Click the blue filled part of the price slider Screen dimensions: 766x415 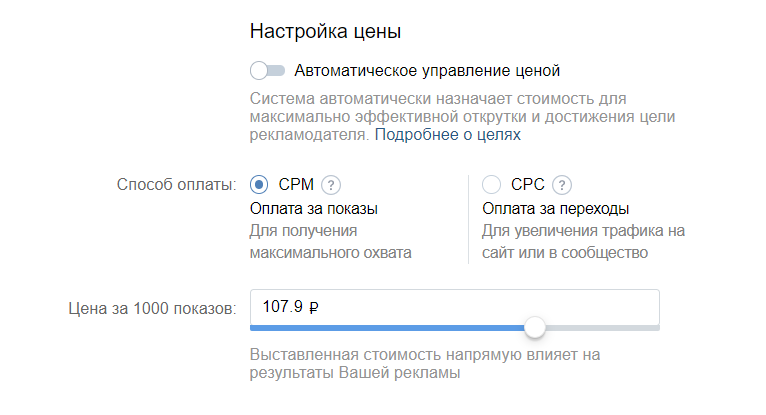(387, 328)
